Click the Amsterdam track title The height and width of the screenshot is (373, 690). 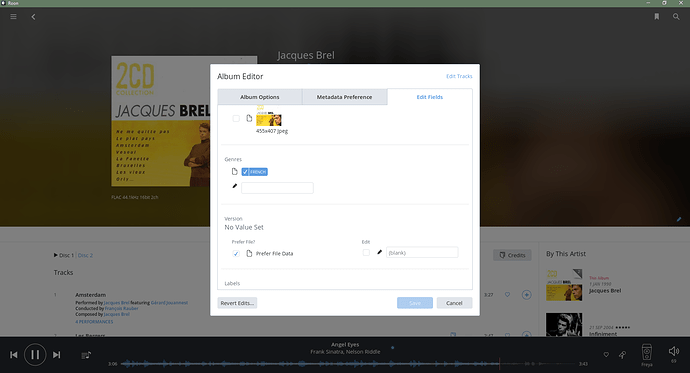click(91, 295)
